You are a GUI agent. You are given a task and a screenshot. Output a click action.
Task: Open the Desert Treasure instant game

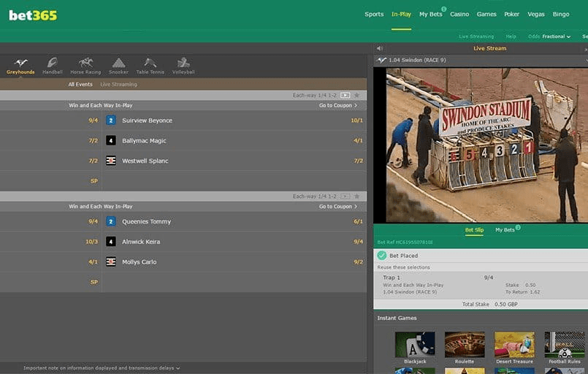point(514,348)
